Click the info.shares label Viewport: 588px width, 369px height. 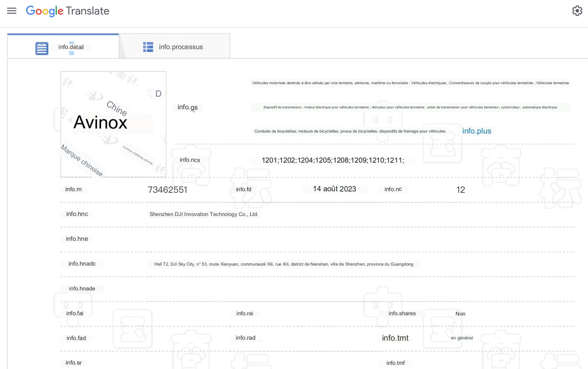[402, 313]
